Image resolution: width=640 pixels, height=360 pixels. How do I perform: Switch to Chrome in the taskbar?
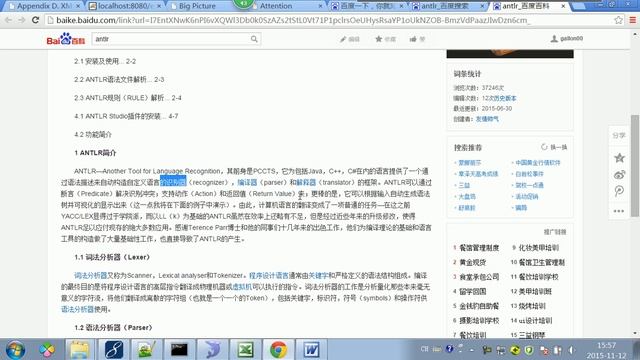click(278, 350)
